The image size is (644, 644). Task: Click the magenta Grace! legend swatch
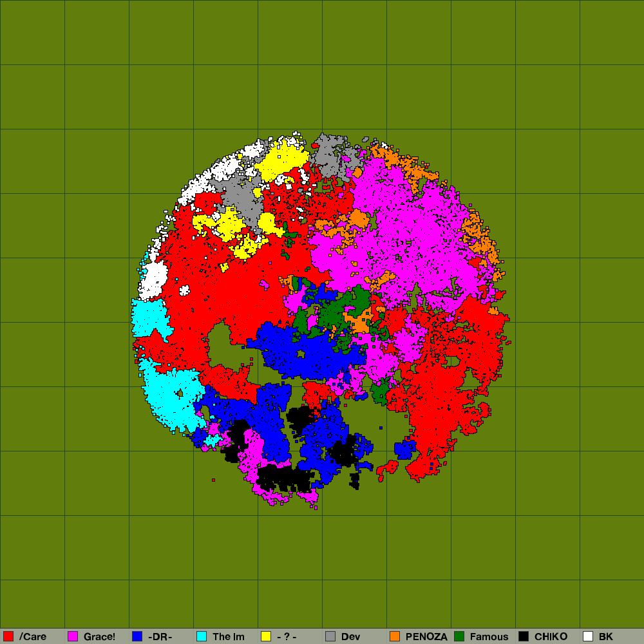73,636
